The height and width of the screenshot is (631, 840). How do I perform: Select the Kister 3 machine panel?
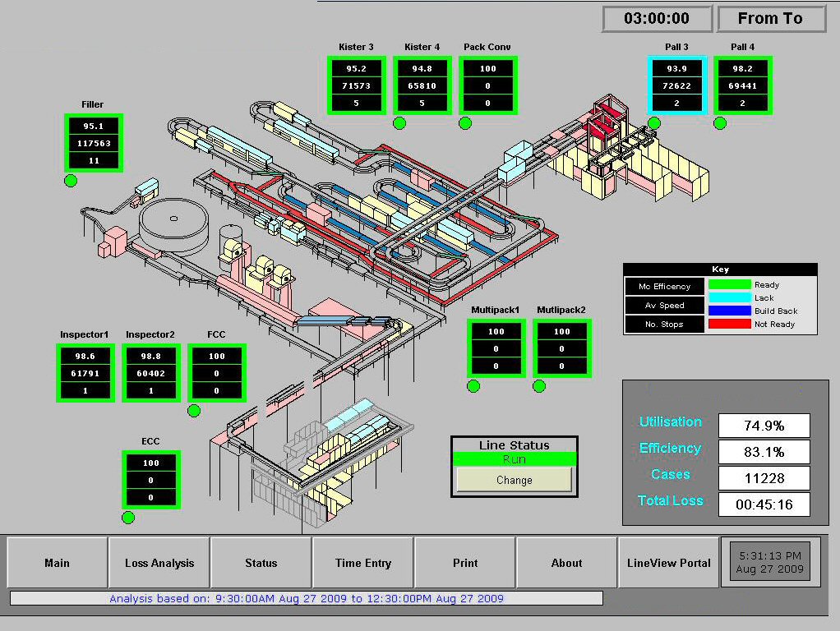click(x=356, y=85)
